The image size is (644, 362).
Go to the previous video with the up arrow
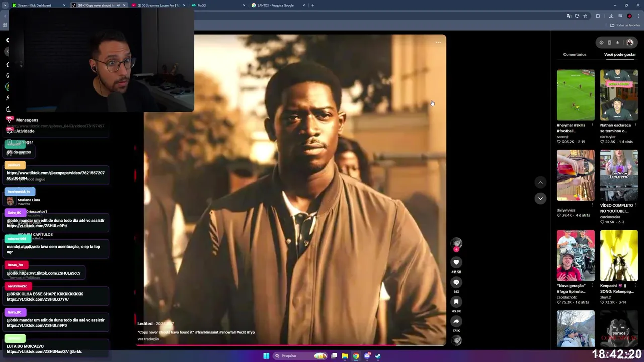click(x=540, y=183)
